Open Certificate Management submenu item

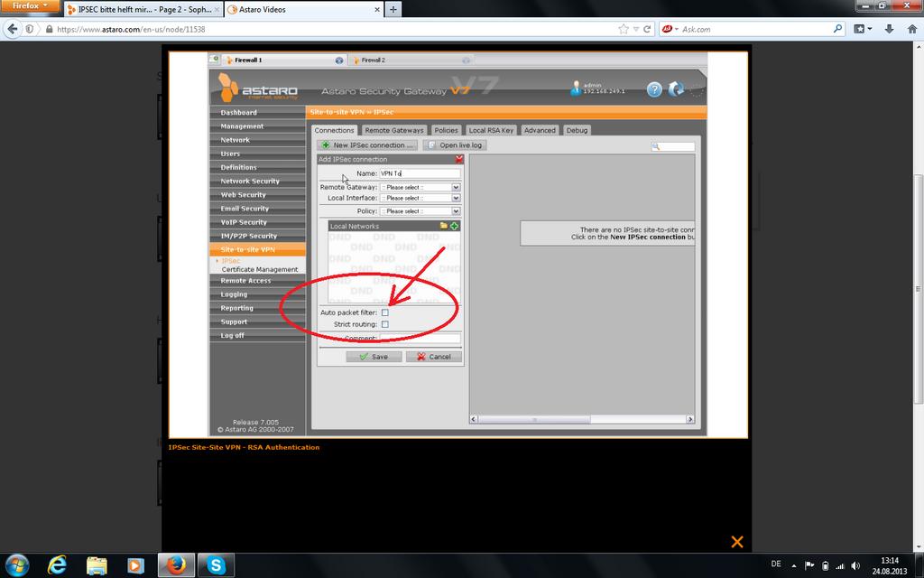pos(260,269)
